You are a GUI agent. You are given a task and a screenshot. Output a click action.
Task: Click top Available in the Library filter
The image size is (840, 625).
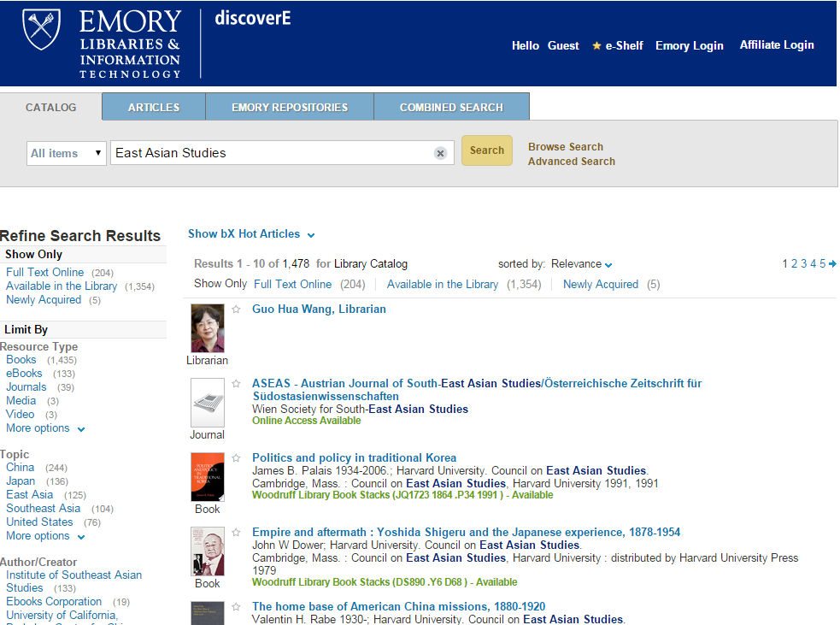pyautogui.click(x=443, y=284)
